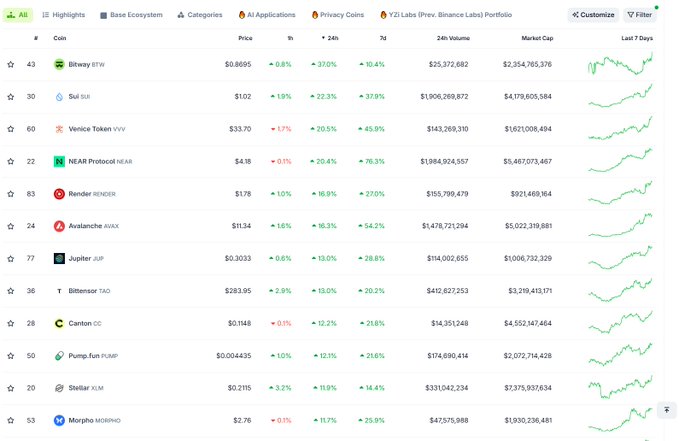Sort by Market Cap header
679x441 pixels.
click(x=537, y=38)
